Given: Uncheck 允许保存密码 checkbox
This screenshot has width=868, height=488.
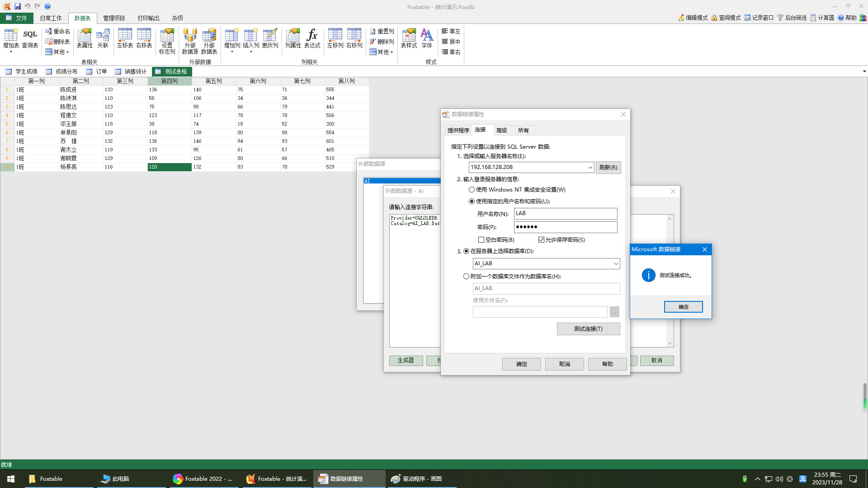Looking at the screenshot, I should click(541, 240).
